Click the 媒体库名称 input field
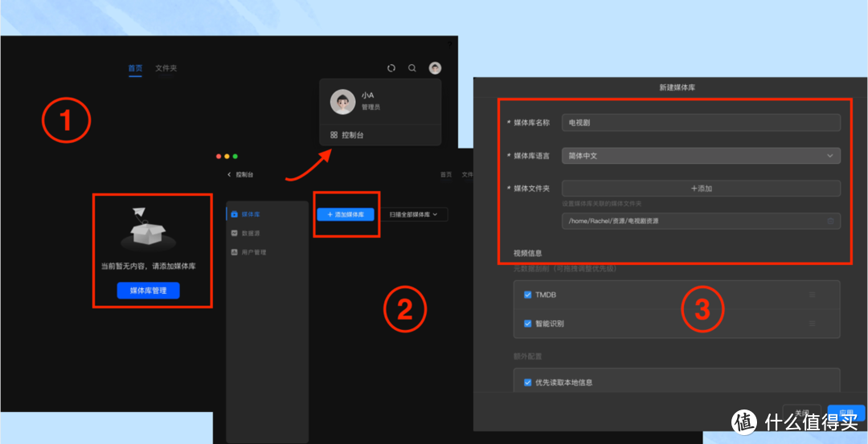868x444 pixels. pos(701,123)
